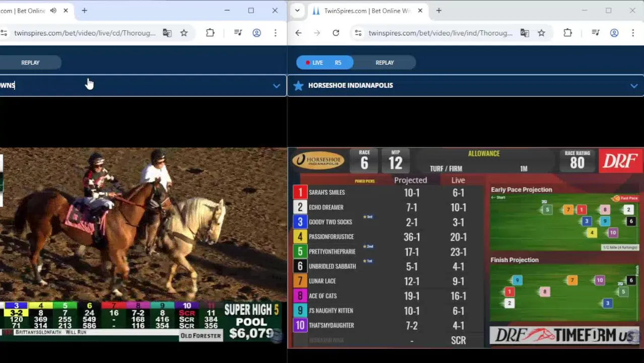
Task: Open translate icon in right window address bar
Action: point(525,33)
